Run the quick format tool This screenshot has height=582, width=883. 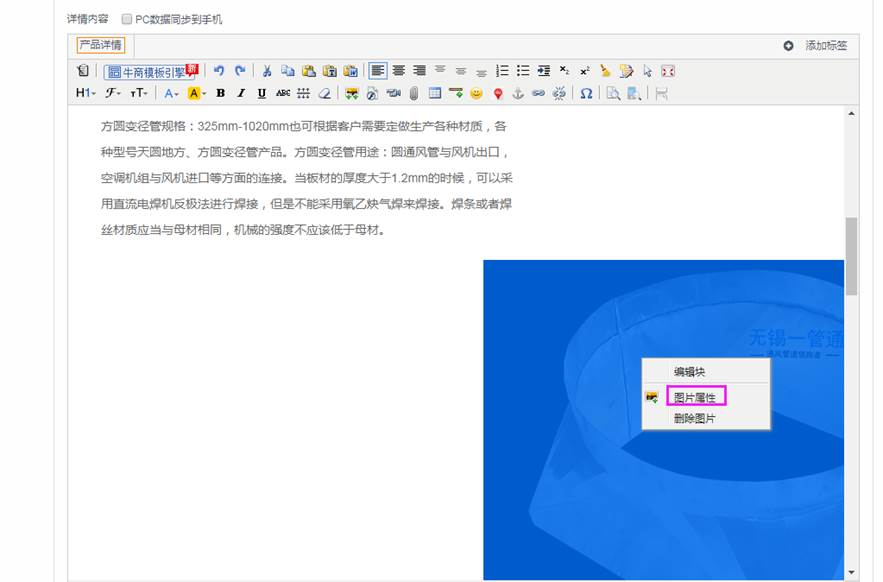point(626,71)
